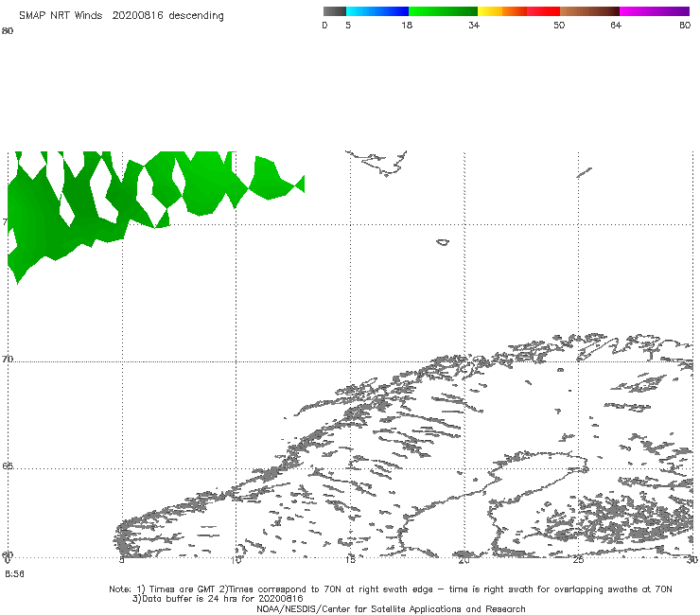Click the 'Times are GMT' note line
The height and width of the screenshot is (615, 700).
tap(391, 589)
